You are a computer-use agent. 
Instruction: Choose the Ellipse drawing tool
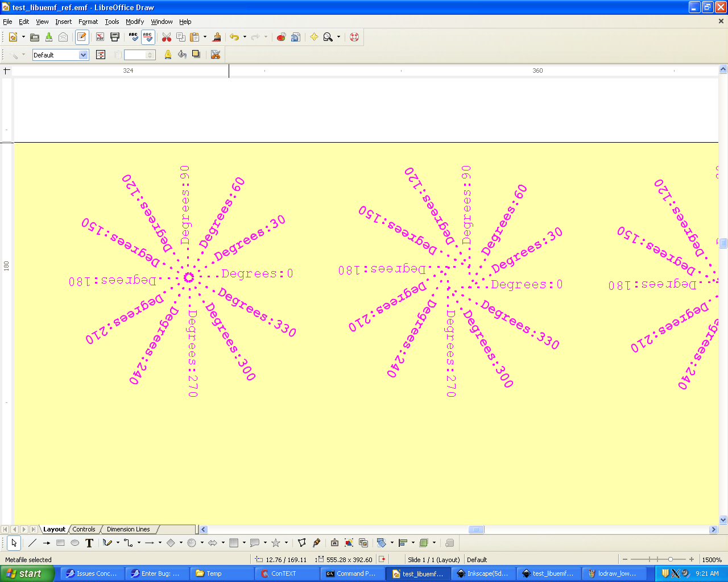click(x=75, y=543)
